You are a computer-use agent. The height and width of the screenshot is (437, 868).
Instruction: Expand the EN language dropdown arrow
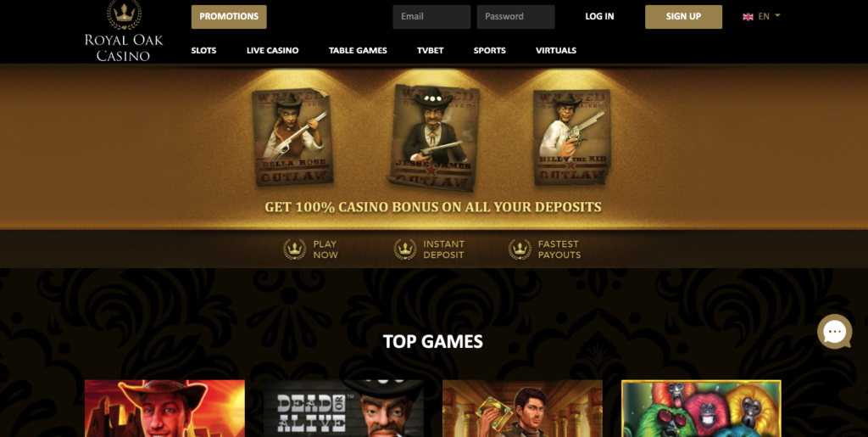click(777, 15)
